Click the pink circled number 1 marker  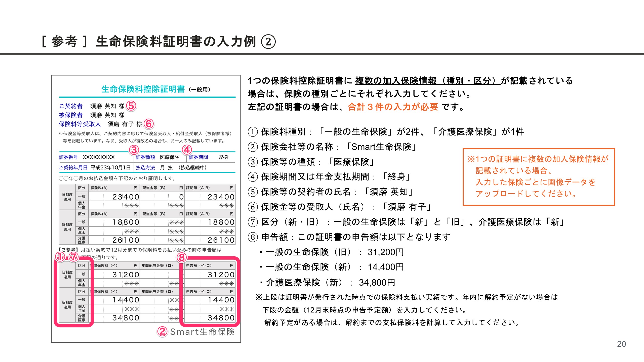pos(60,257)
